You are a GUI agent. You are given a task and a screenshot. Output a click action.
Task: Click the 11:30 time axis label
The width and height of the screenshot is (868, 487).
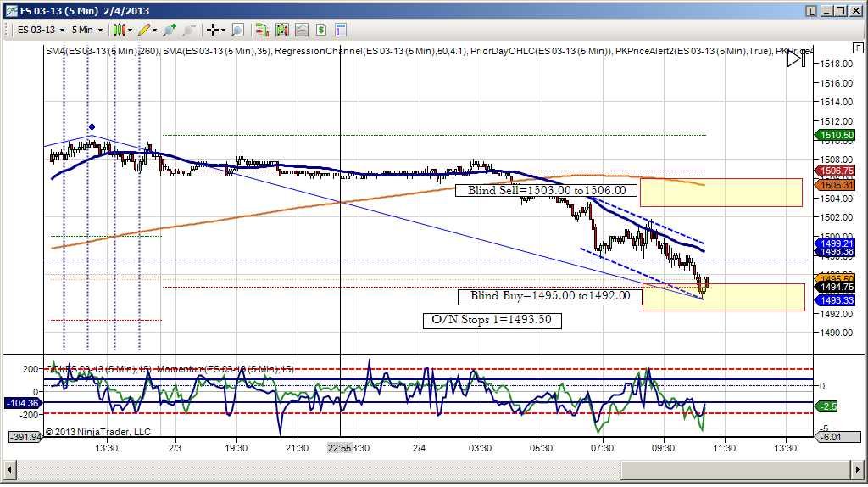click(724, 448)
